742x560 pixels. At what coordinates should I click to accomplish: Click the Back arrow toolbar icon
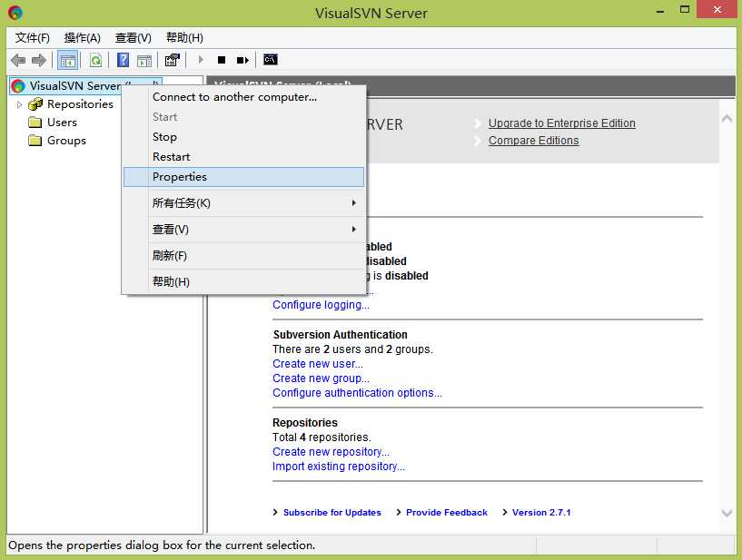tap(18, 60)
